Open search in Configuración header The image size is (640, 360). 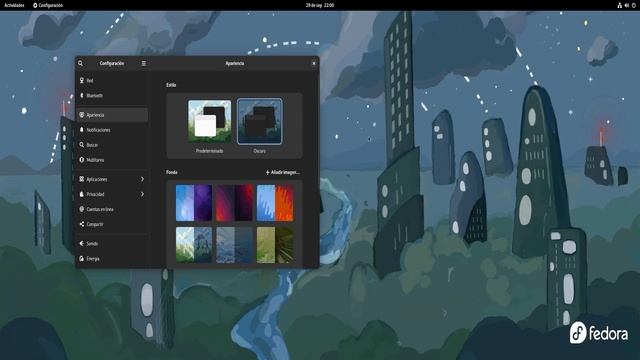click(x=80, y=63)
